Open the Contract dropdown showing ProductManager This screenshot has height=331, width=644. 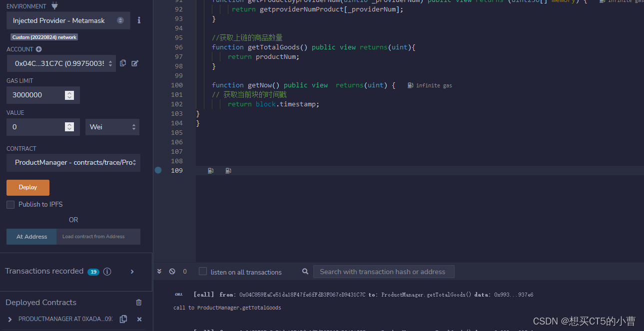pos(73,163)
